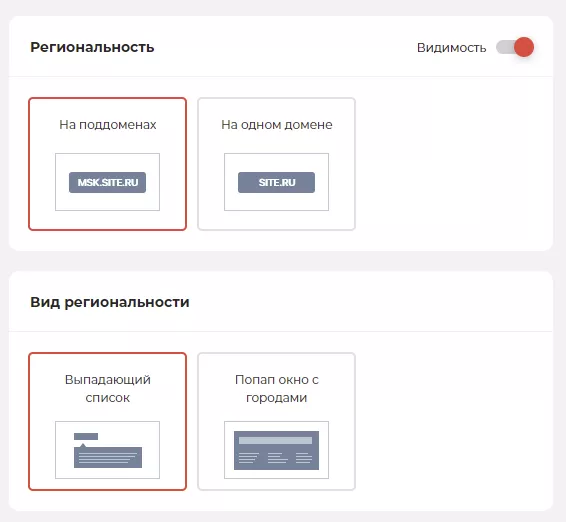Click the Вид региональности section heading
This screenshot has width=566, height=522.
[110, 302]
